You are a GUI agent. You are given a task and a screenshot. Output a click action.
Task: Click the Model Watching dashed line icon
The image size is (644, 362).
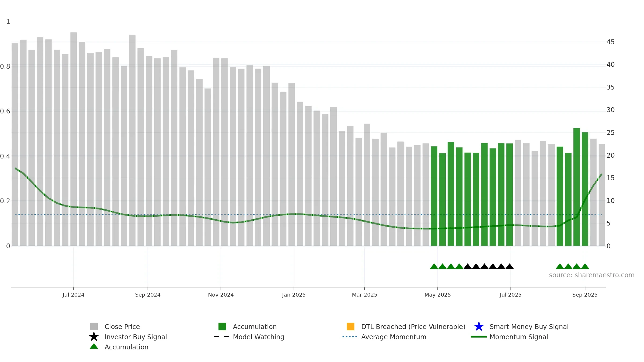pyautogui.click(x=222, y=337)
